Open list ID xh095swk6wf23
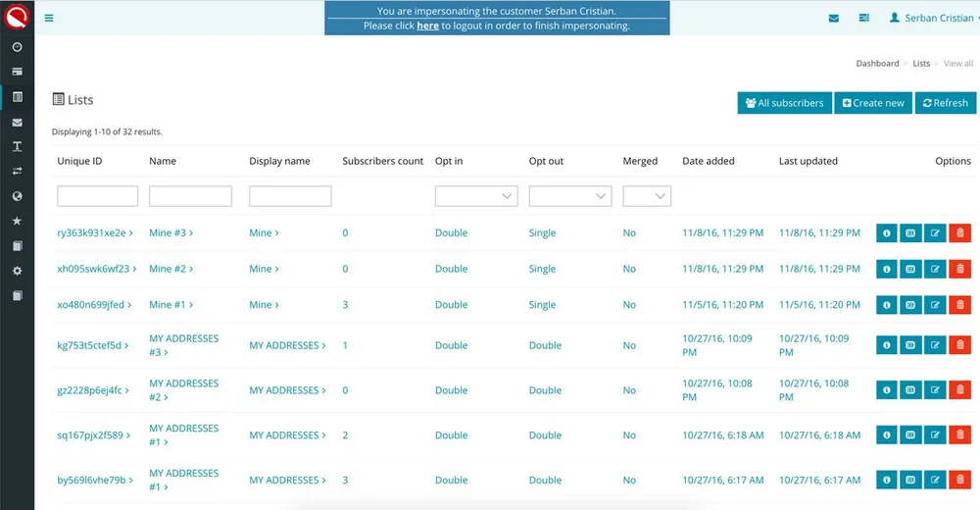The height and width of the screenshot is (510, 980). [x=97, y=269]
